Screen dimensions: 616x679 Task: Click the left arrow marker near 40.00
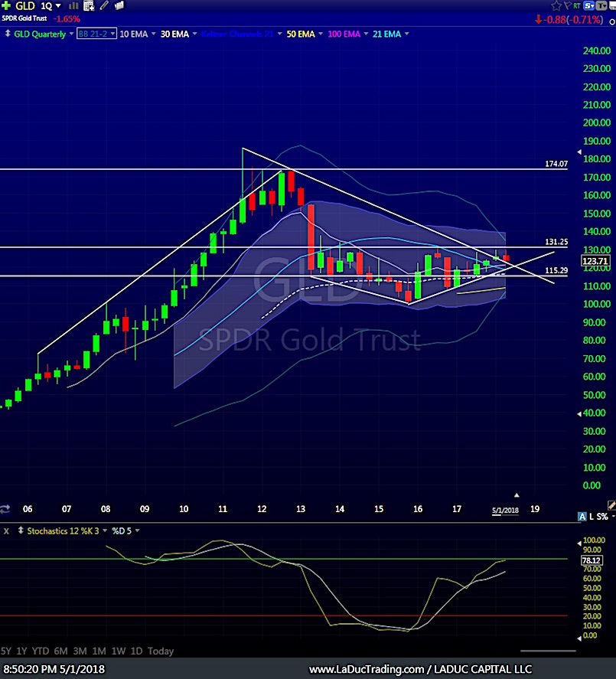tap(579, 414)
